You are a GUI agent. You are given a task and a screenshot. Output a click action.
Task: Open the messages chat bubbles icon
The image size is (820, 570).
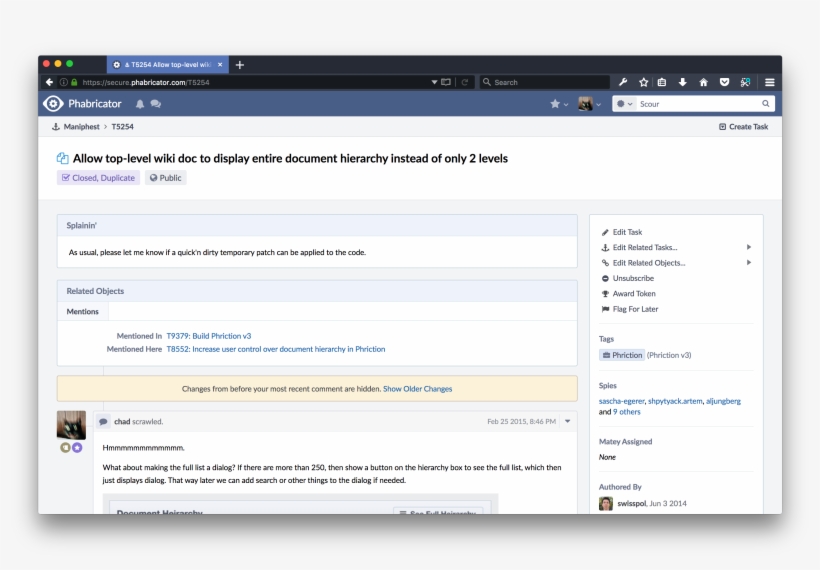pos(156,104)
